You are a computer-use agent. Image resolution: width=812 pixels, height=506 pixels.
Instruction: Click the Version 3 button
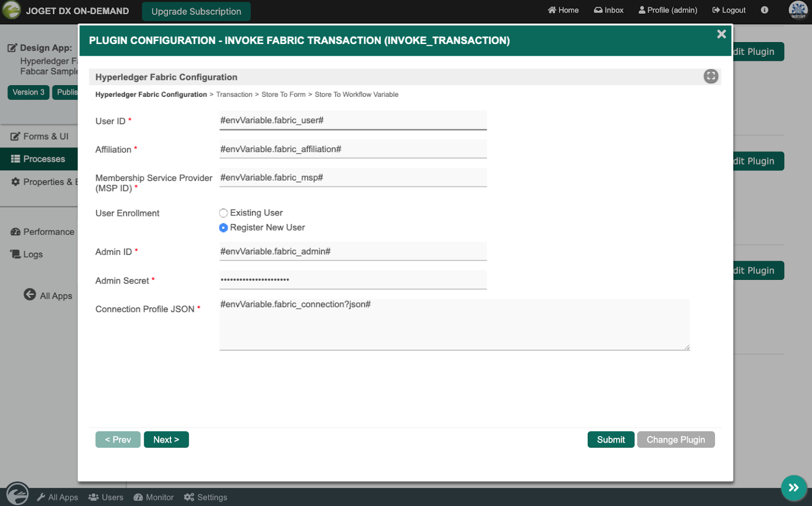coord(28,92)
